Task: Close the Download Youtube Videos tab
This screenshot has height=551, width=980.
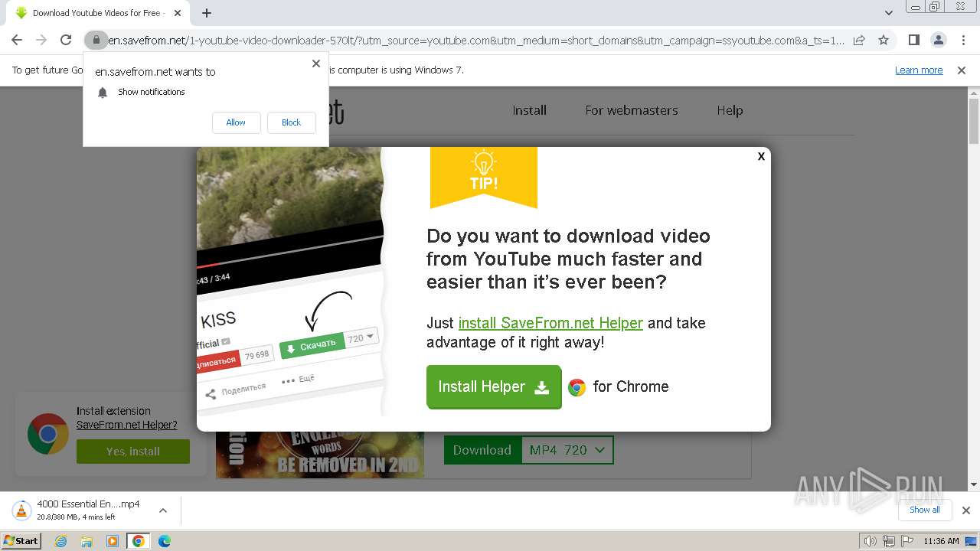Action: pos(178,13)
